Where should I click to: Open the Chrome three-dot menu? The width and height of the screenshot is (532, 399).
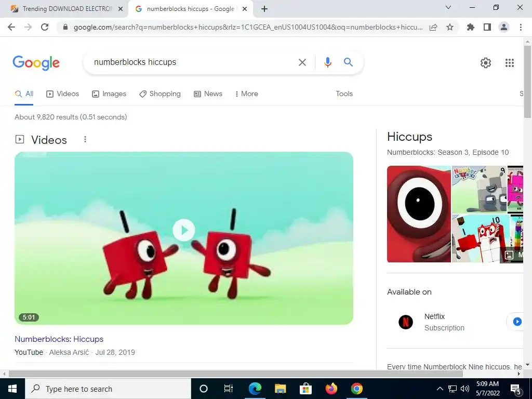point(521,27)
